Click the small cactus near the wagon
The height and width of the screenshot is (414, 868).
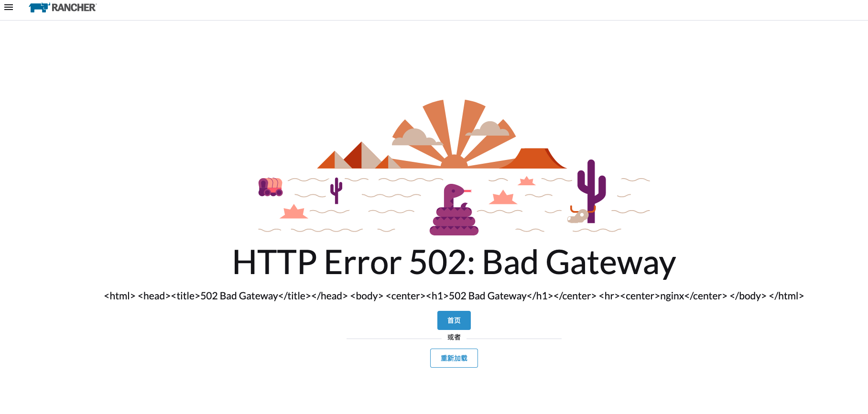tap(336, 191)
